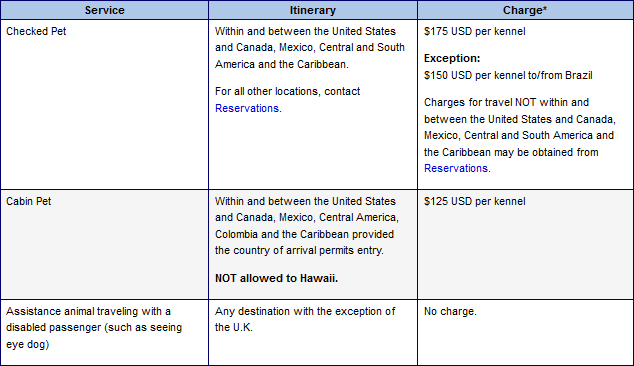Select the Service column header

coord(104,10)
